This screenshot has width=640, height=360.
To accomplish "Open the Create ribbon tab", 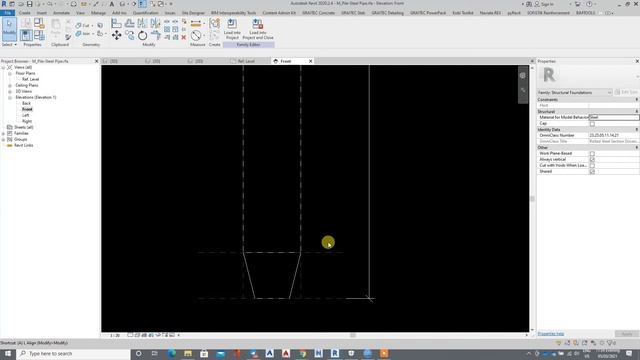I will point(24,13).
